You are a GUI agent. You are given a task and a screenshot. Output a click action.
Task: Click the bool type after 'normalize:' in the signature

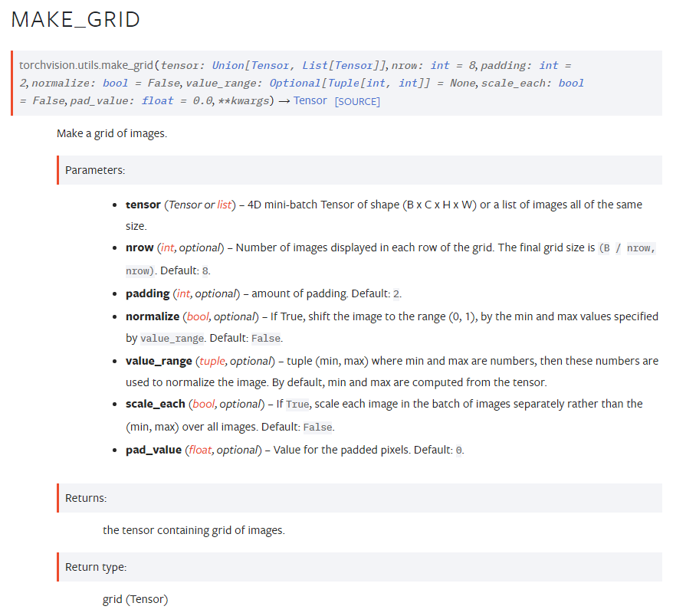[116, 83]
